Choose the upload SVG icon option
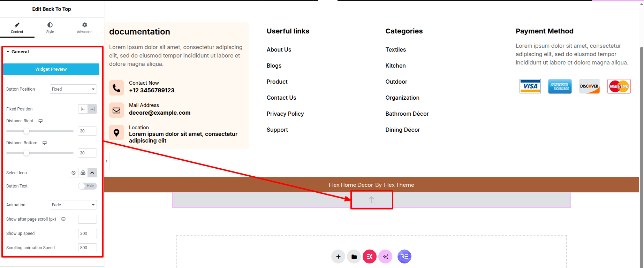 [x=83, y=173]
